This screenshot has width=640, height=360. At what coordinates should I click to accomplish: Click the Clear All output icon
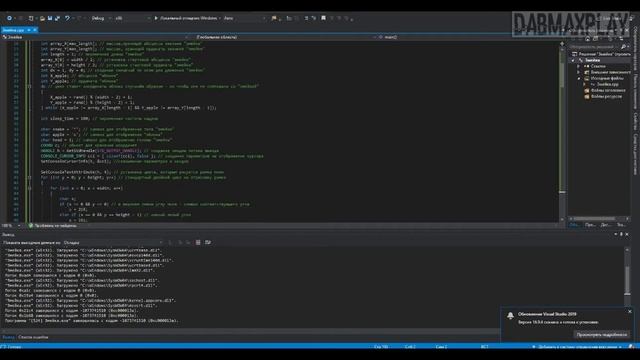198,243
